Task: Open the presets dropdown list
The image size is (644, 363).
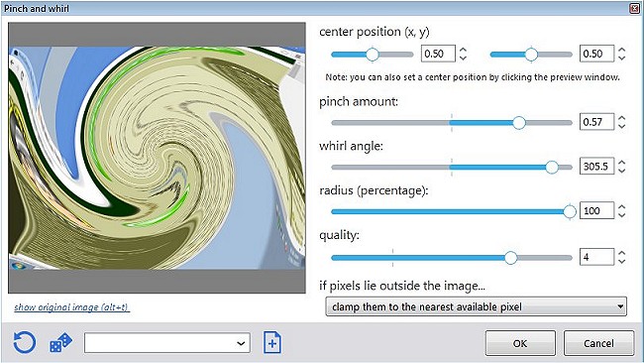Action: click(167, 343)
